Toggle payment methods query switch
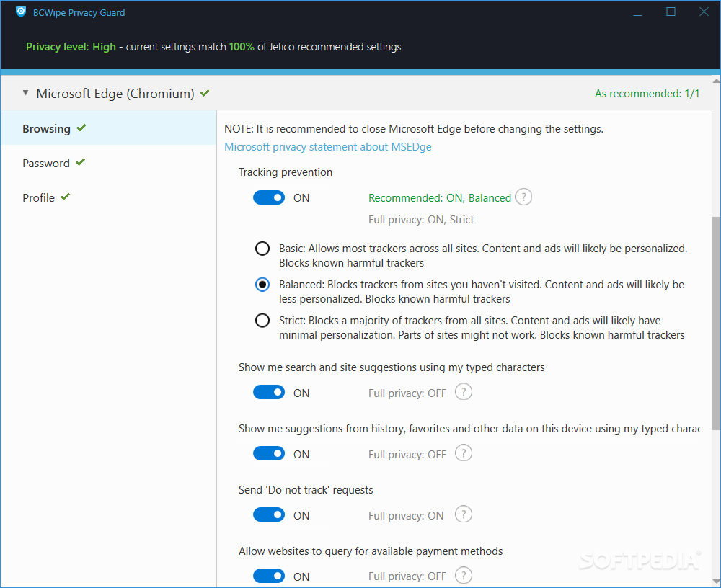The width and height of the screenshot is (721, 588). (269, 576)
